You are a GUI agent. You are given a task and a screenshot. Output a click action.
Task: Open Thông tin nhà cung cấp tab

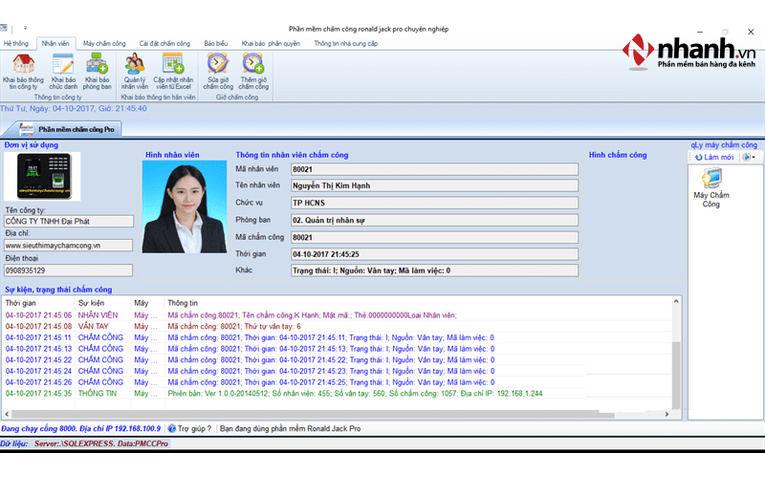(x=346, y=43)
